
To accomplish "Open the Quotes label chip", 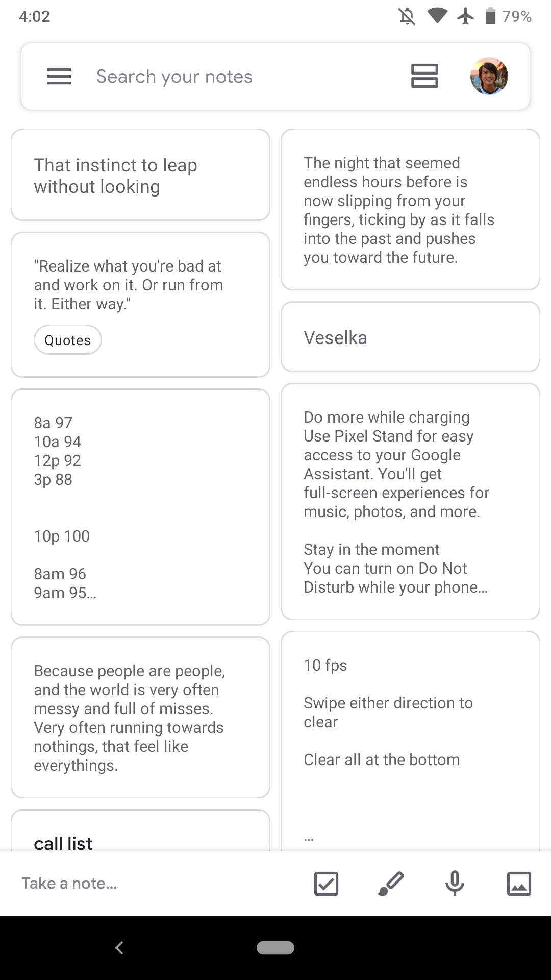I will click(67, 339).
